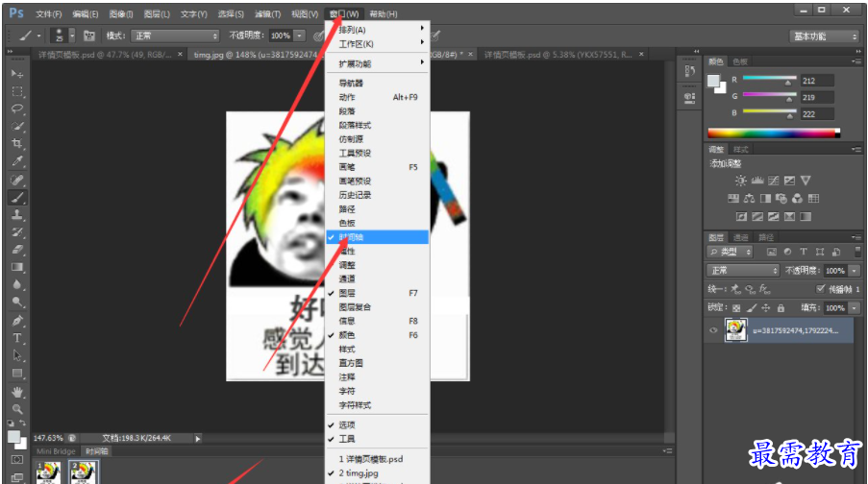Open the 文件(F) menu

point(49,13)
